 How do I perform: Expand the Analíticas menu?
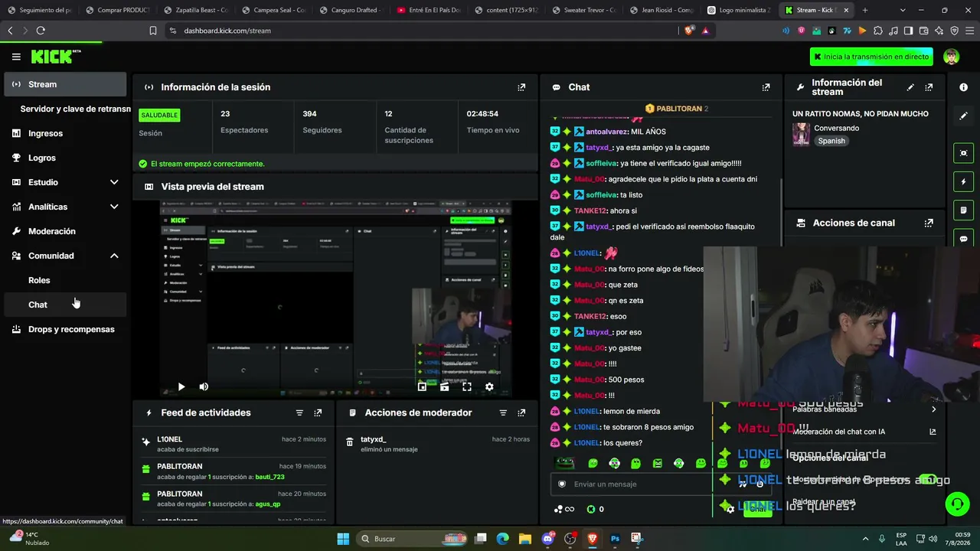tap(114, 207)
